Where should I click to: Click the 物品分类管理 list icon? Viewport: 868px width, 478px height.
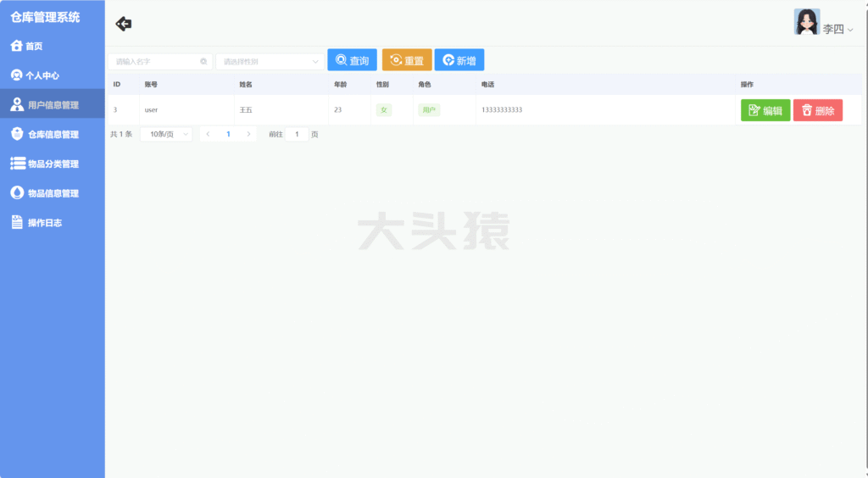point(18,164)
